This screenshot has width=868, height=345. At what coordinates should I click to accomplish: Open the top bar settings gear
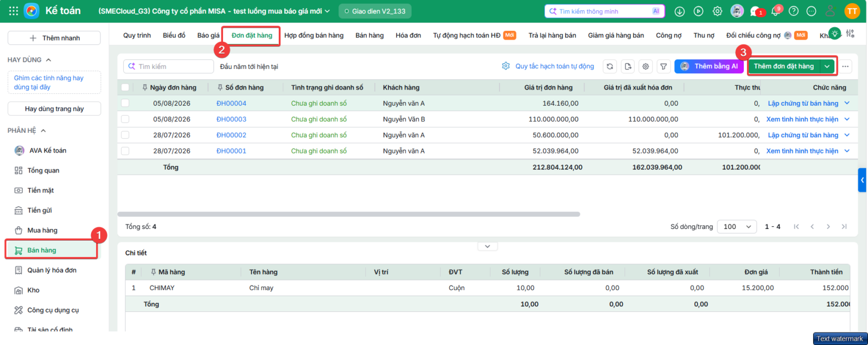[x=717, y=11]
